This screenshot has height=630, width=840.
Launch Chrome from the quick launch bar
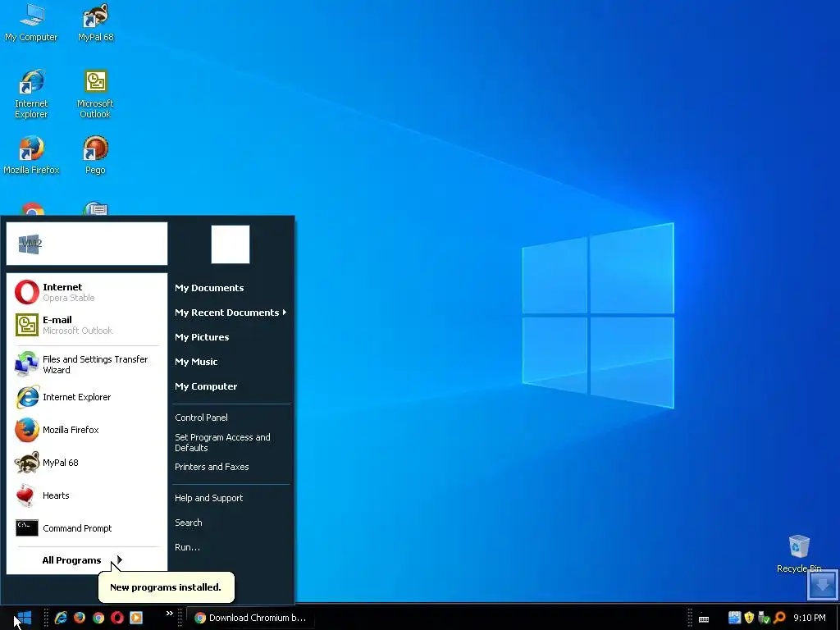click(x=98, y=618)
